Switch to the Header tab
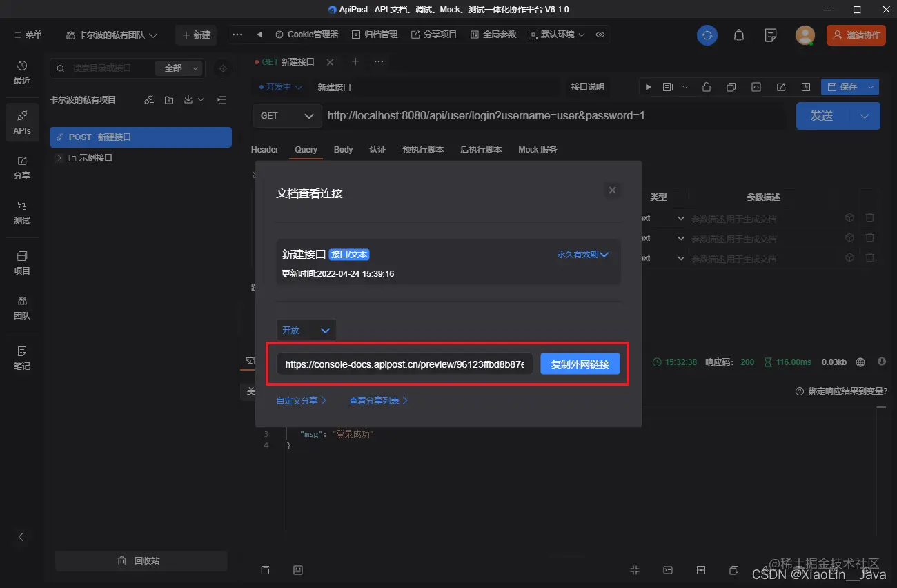The width and height of the screenshot is (897, 588). pyautogui.click(x=265, y=150)
